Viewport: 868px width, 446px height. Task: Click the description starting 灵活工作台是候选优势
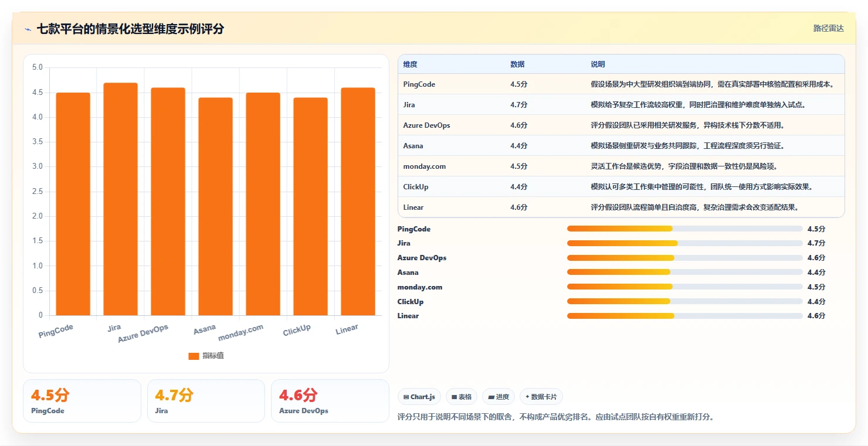pyautogui.click(x=684, y=166)
